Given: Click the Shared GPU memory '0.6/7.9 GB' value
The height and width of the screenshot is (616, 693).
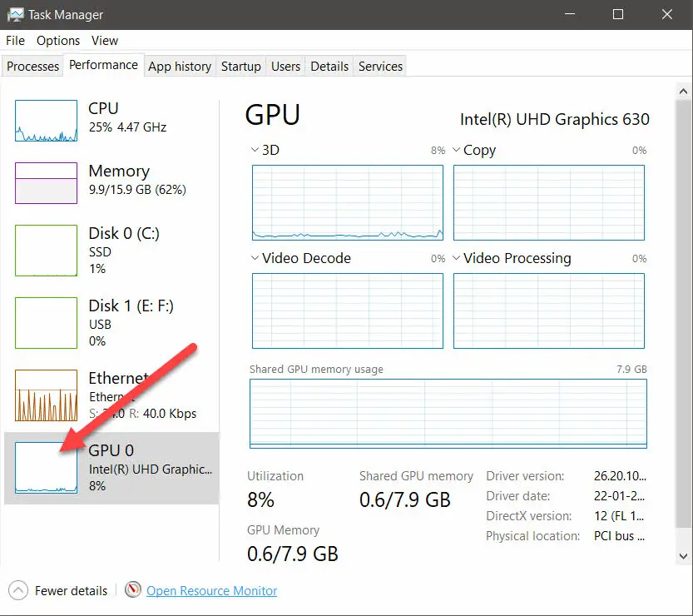Looking at the screenshot, I should tap(405, 500).
